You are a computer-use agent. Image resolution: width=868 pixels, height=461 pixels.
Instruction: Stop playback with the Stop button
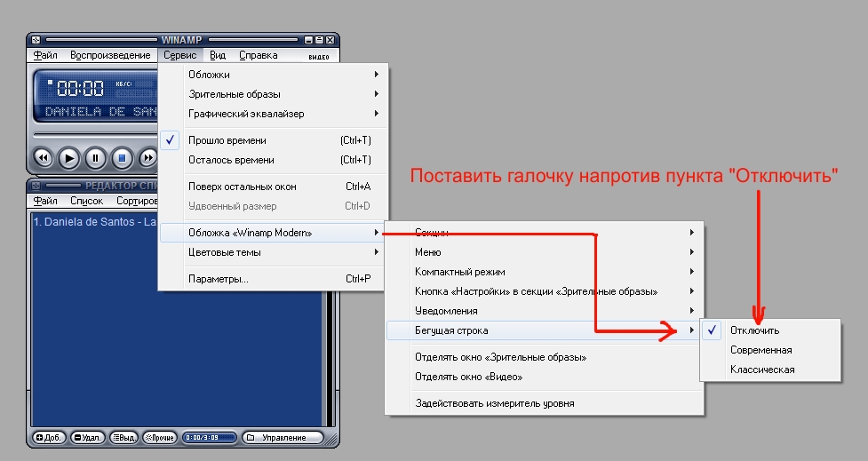(123, 158)
